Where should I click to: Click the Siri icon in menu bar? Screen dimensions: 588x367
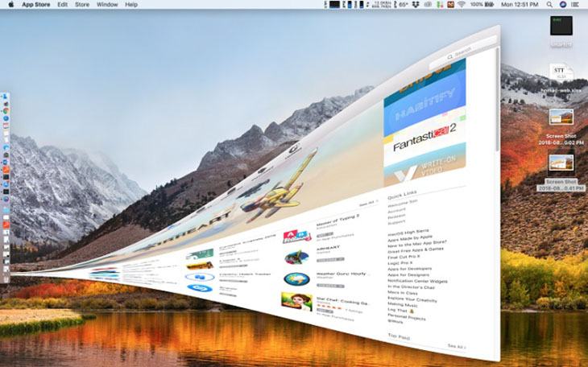tap(562, 5)
